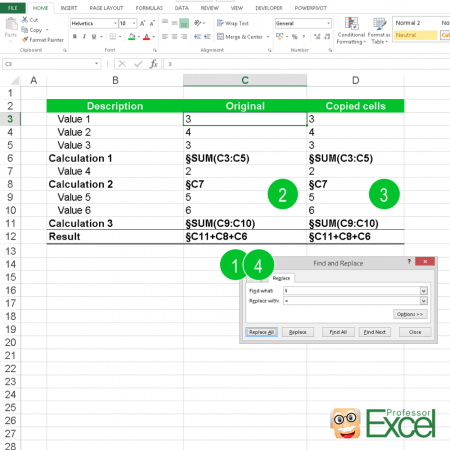Switch to the FORMULAS ribbon tab
Viewport: 450px width, 450px height.
click(149, 8)
